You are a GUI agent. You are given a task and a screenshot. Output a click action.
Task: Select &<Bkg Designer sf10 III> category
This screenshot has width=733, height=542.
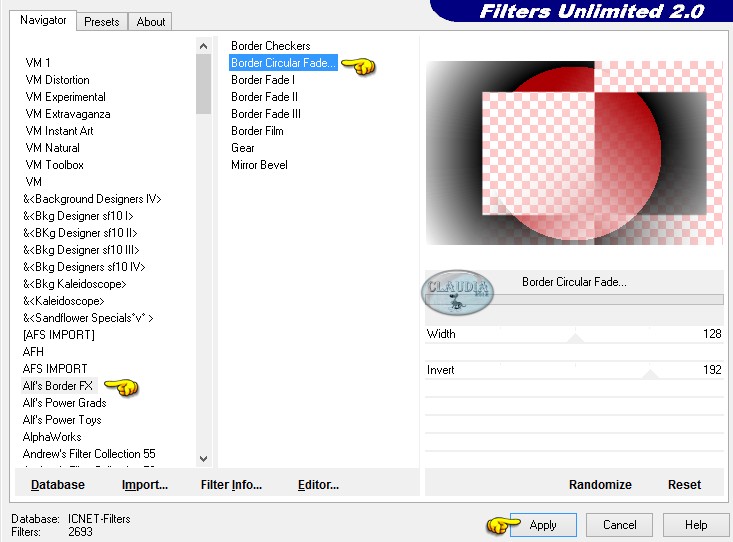[x=81, y=250]
